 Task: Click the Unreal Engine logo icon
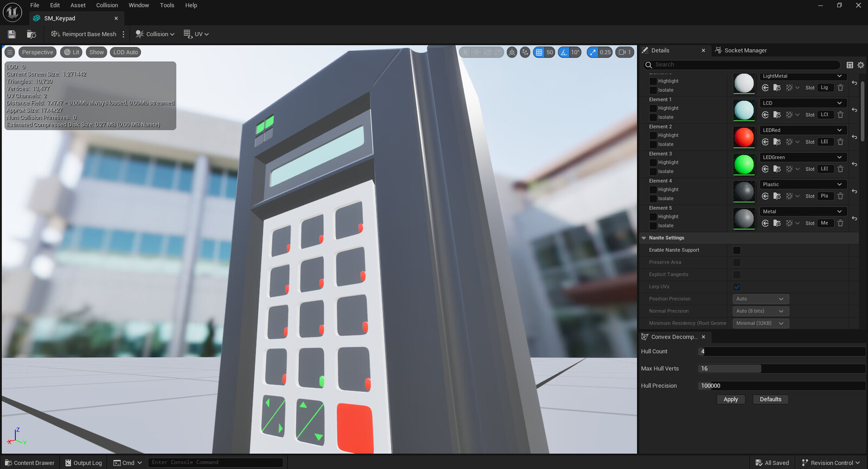click(12, 12)
